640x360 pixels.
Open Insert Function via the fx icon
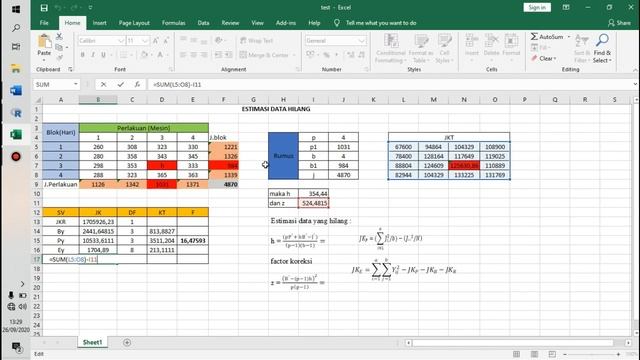137,84
